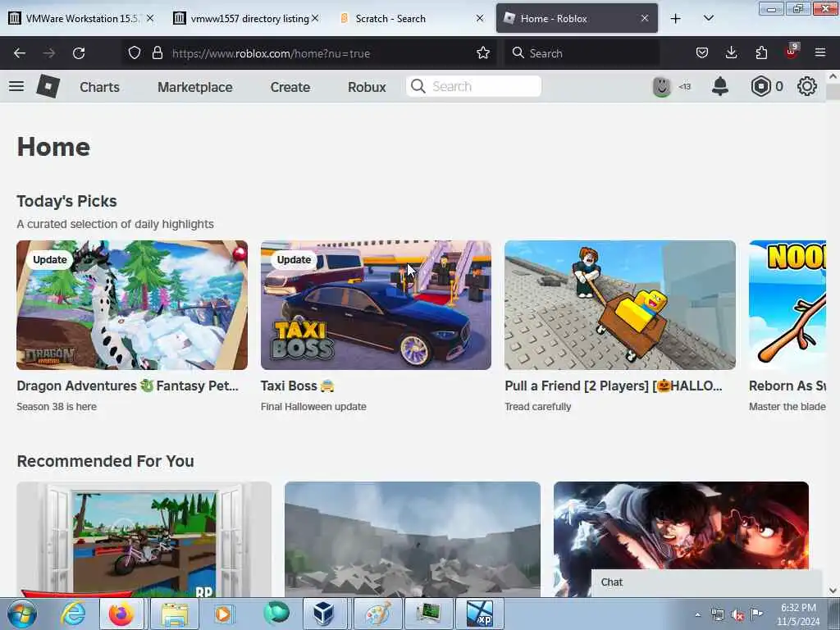The width and height of the screenshot is (840, 630).
Task: Switch to vmww1557 directory listing tab
Action: click(246, 19)
